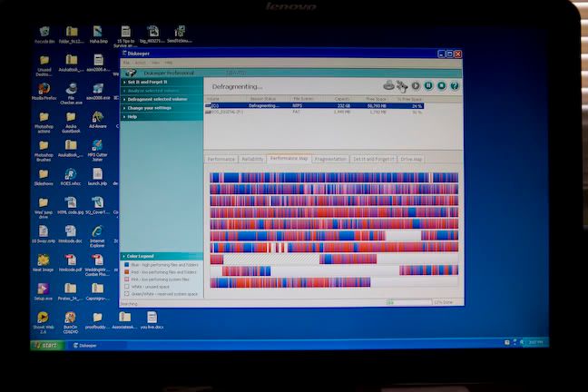Screen dimensions: 588x392
Task: Select the Neat Image desktop icon
Action: (44, 263)
